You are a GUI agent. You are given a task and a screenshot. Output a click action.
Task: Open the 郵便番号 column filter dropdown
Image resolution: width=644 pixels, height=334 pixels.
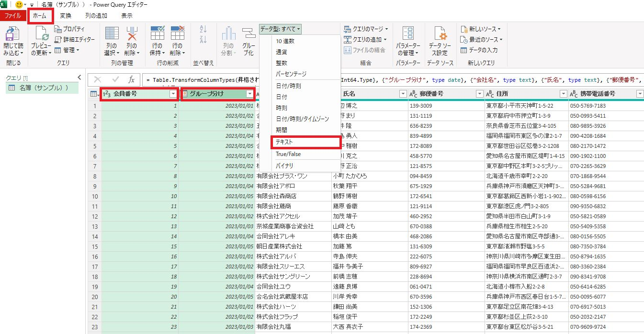(x=480, y=94)
